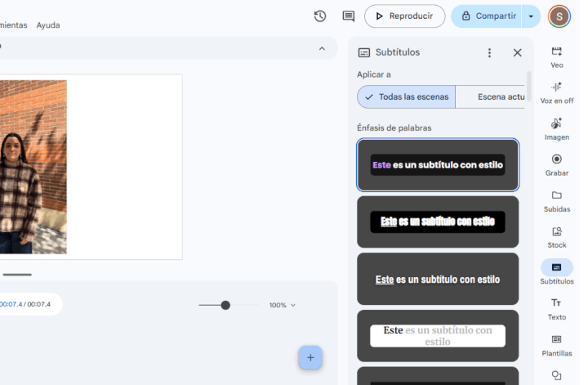Open the Plantillas templates tool

tap(557, 345)
